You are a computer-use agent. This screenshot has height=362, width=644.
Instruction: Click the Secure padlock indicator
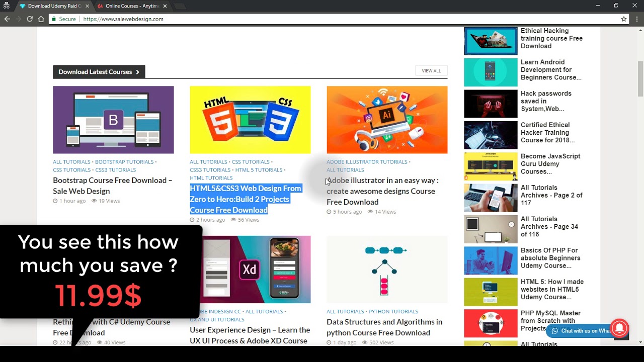tap(64, 19)
